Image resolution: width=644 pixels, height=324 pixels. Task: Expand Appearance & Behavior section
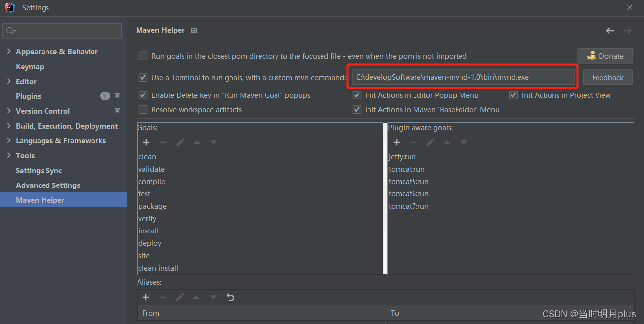(9, 52)
